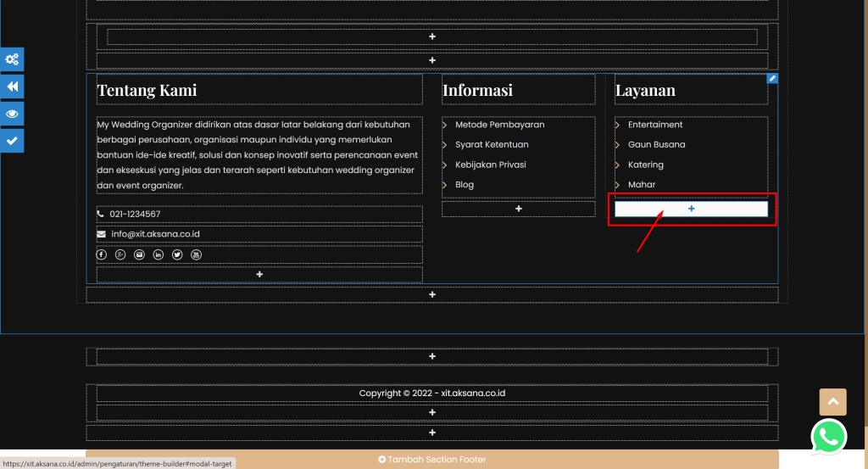
Task: Open the WhatsApp chat bubble
Action: (x=828, y=437)
